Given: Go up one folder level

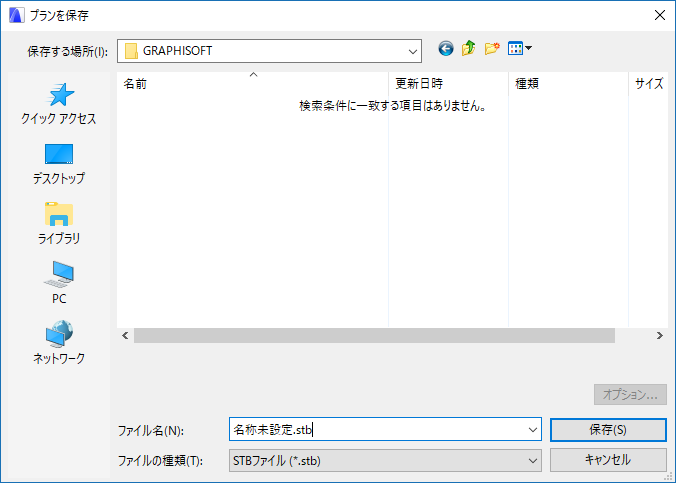Looking at the screenshot, I should click(x=469, y=48).
